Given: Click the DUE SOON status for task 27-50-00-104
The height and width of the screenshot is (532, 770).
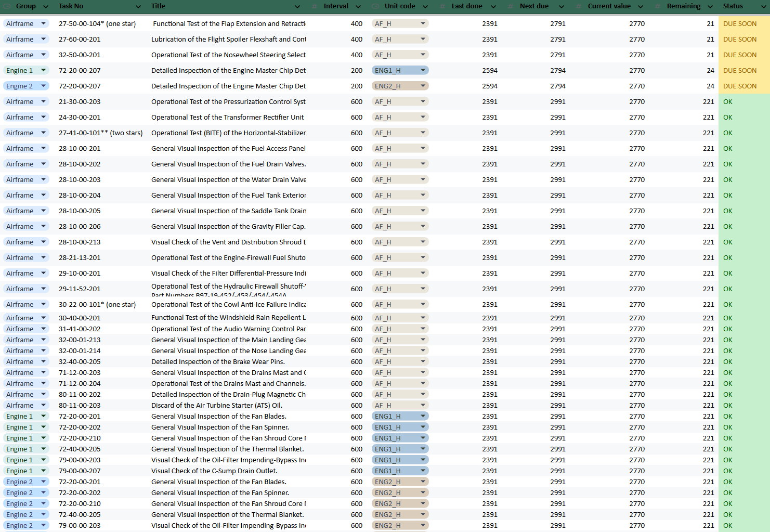Looking at the screenshot, I should pyautogui.click(x=740, y=23).
